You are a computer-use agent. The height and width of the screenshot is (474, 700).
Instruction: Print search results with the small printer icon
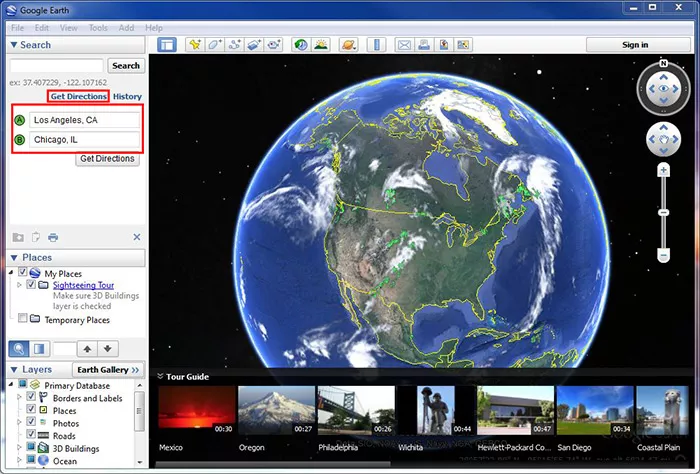(53, 237)
